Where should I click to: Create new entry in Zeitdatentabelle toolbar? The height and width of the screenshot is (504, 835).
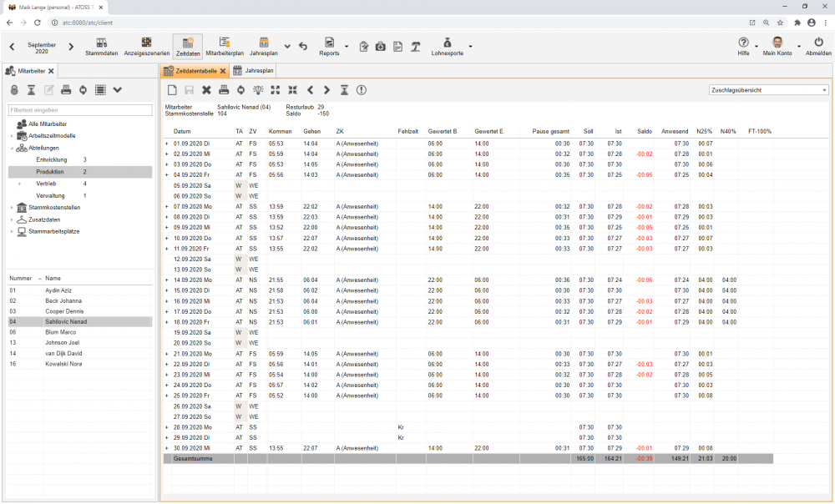coord(172,90)
